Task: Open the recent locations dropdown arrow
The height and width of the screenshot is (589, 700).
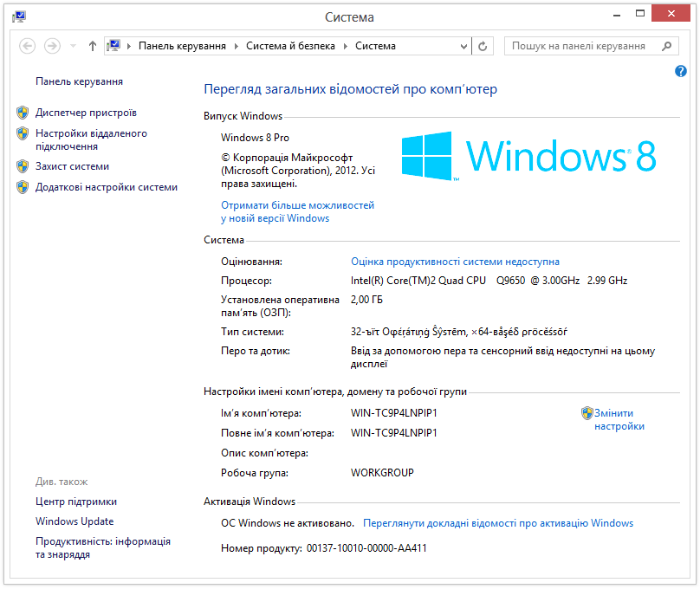Action: (x=73, y=46)
